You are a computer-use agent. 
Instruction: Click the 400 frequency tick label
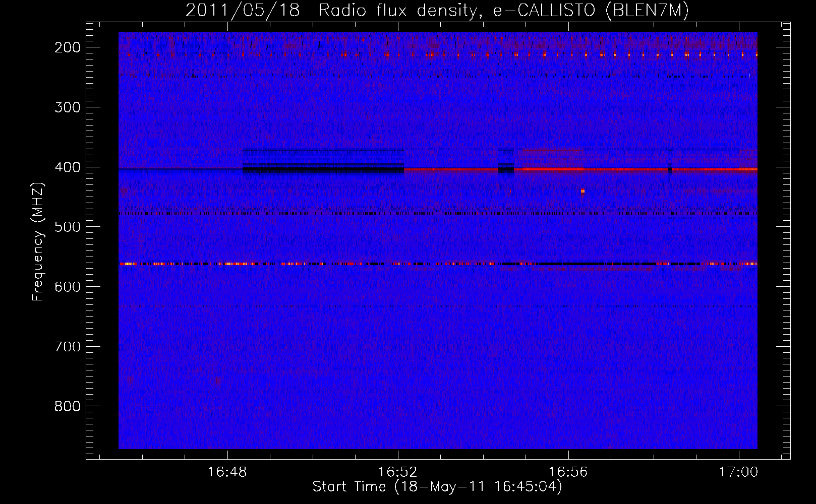tap(67, 167)
